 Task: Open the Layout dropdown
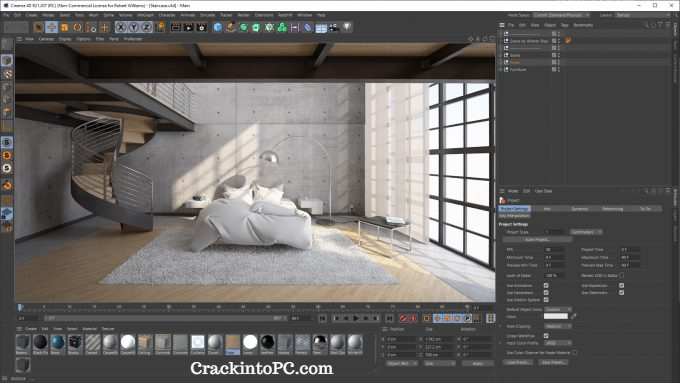point(643,15)
